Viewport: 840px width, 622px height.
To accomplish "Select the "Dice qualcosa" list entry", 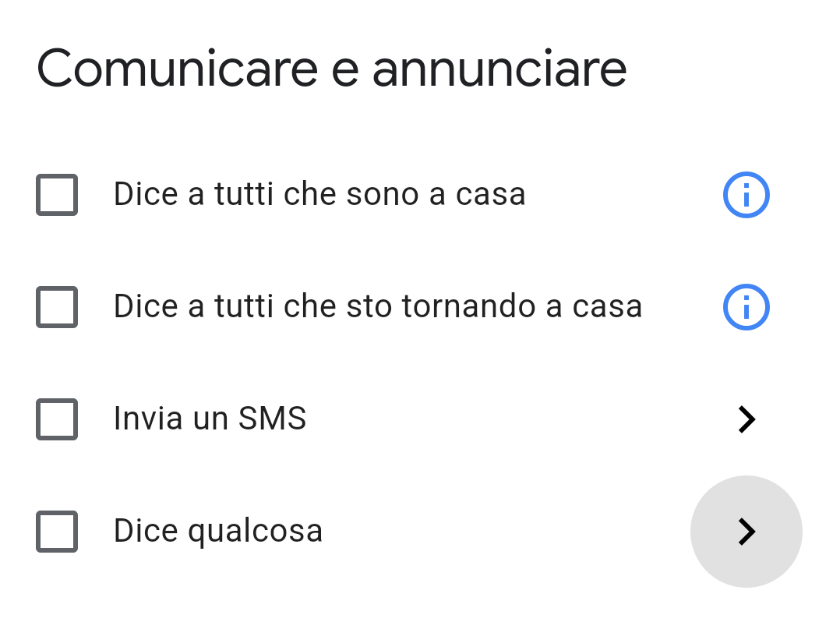I will click(x=217, y=531).
